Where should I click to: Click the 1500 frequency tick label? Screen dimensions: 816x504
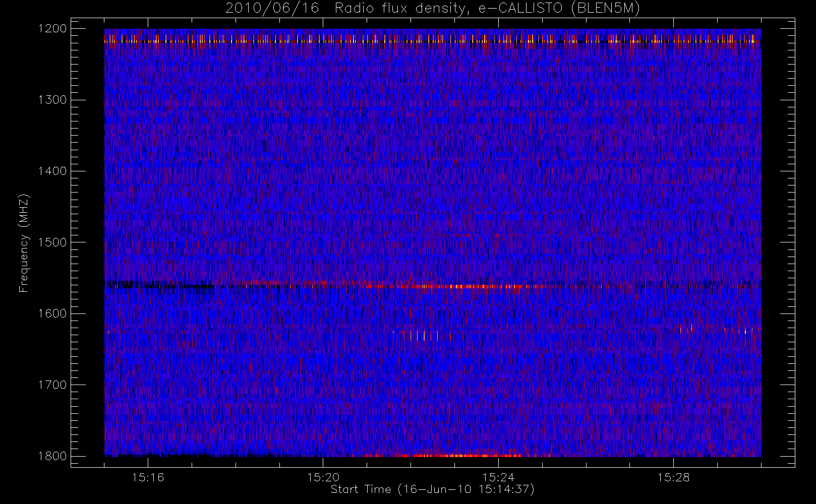[52, 242]
